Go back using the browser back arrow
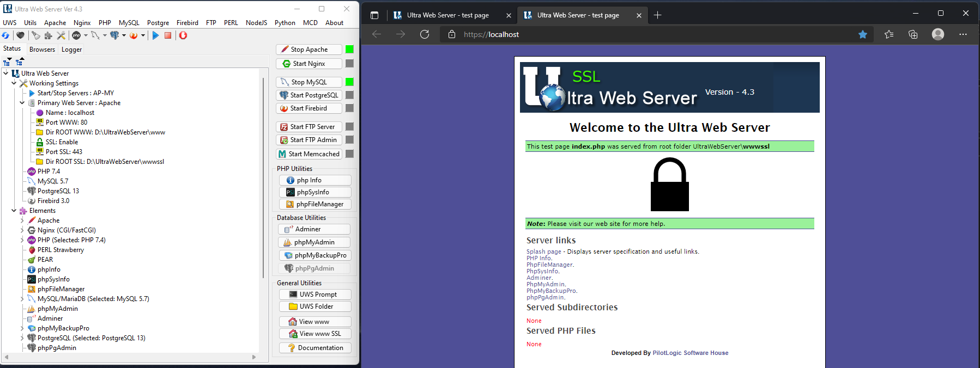 (376, 34)
